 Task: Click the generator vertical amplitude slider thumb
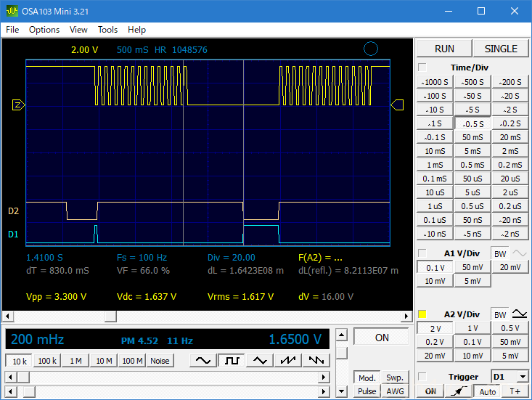pos(342,353)
